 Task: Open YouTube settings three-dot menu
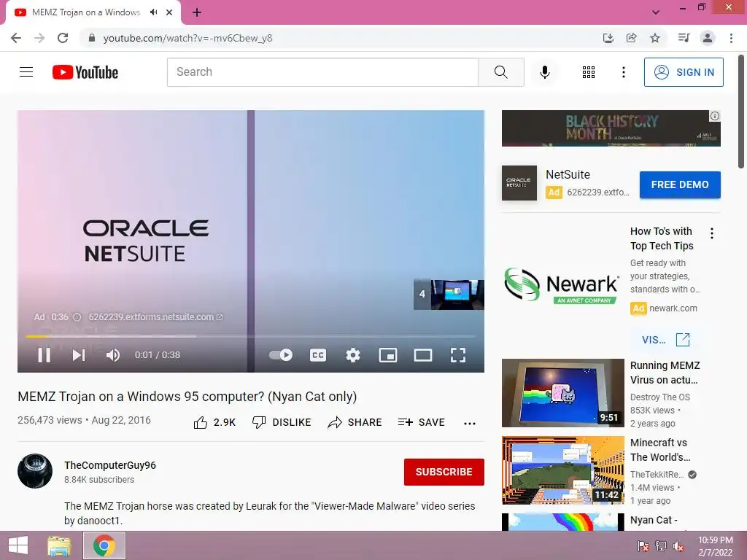coord(623,72)
